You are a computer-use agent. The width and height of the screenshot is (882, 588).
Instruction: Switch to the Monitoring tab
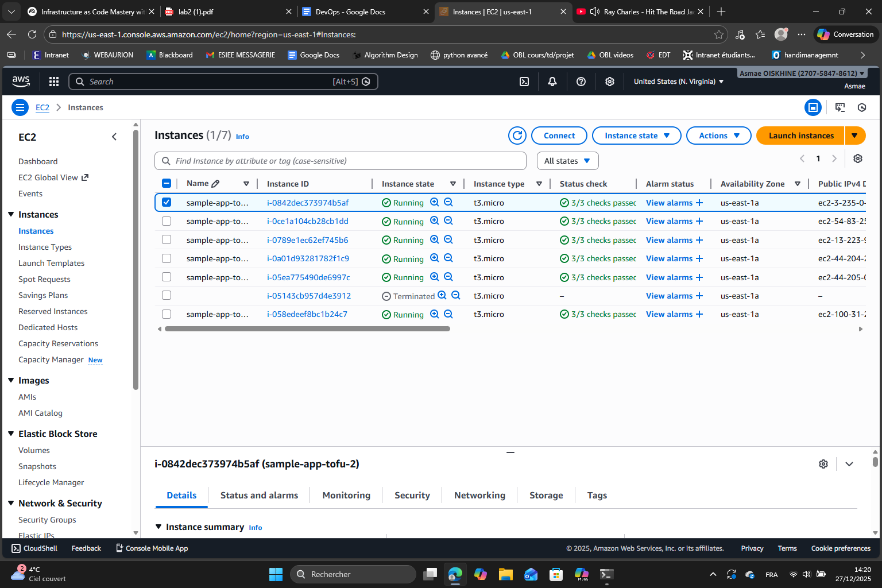[346, 495]
